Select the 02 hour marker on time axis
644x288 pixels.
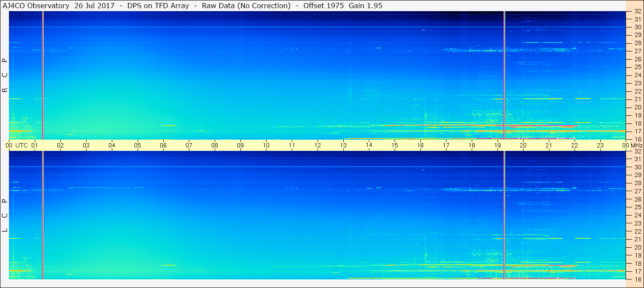pyautogui.click(x=60, y=145)
